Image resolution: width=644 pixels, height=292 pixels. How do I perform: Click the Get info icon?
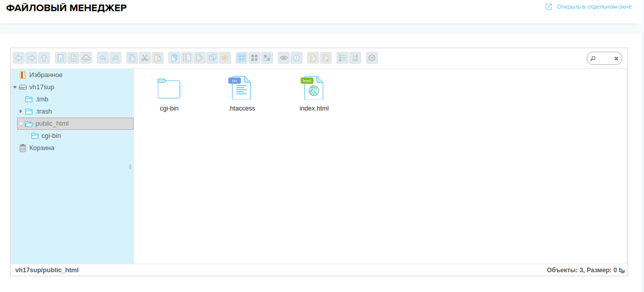point(296,58)
